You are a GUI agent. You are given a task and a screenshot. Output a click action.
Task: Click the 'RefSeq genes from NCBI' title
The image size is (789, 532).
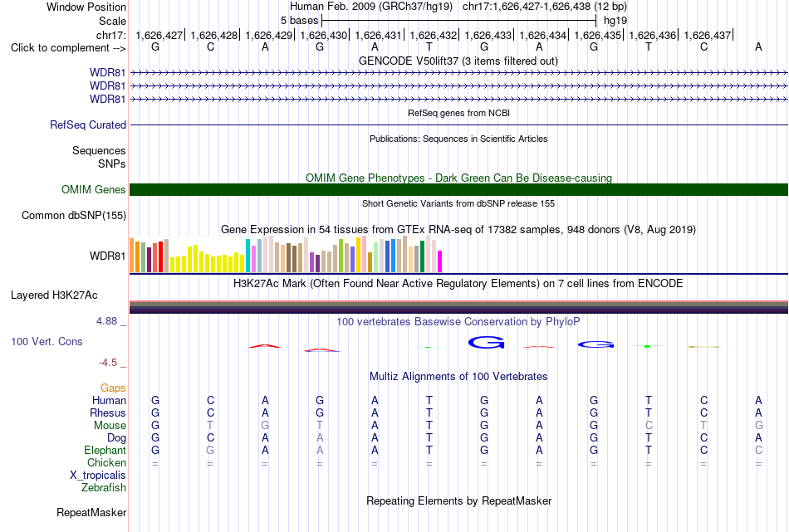point(458,113)
